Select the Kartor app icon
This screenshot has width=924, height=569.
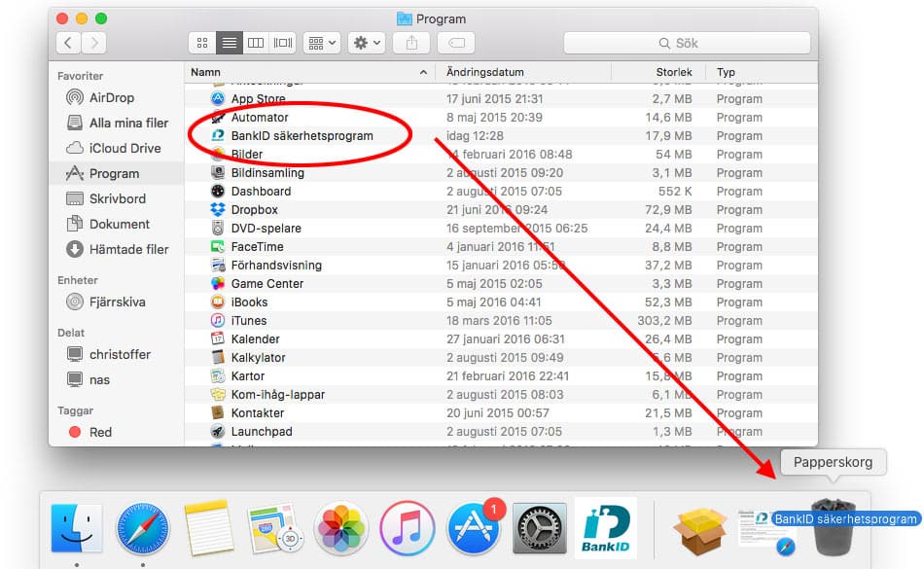[218, 375]
